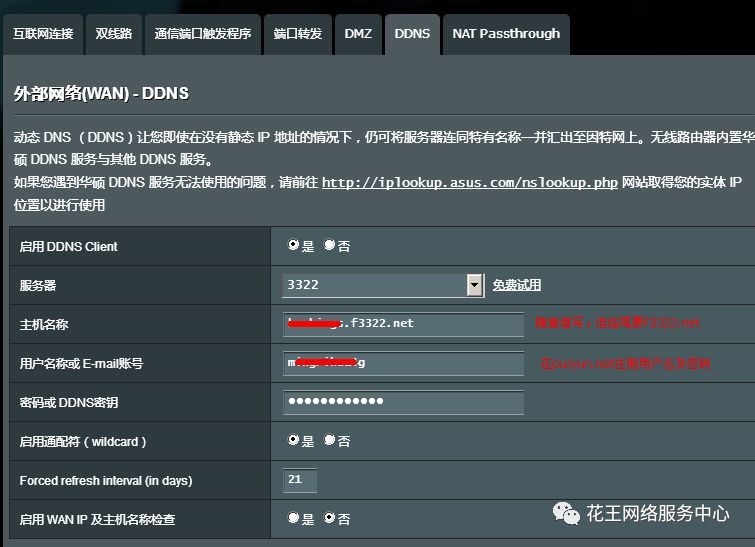Open the 服务器 dropdown showing 3322
The image size is (755, 547).
pyautogui.click(x=383, y=285)
